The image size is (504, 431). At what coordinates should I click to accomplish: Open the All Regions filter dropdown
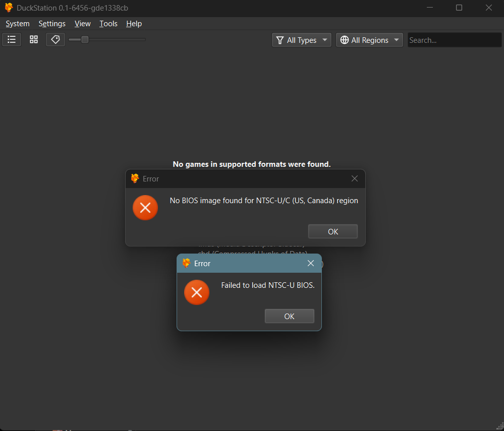point(369,40)
